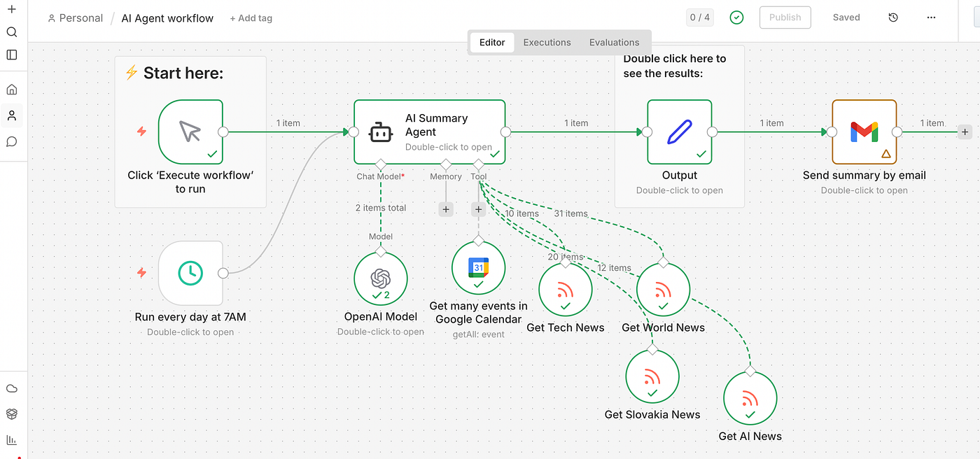Viewport: 980px width, 459px height.
Task: Click the plus icon at sidebar top
Action: [x=11, y=9]
